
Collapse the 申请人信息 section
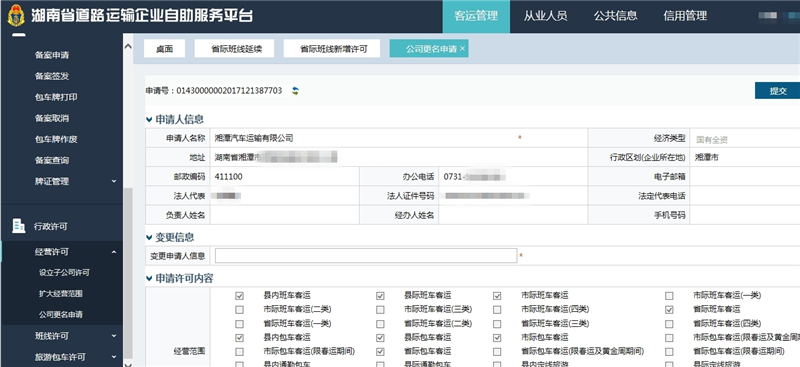(x=149, y=119)
